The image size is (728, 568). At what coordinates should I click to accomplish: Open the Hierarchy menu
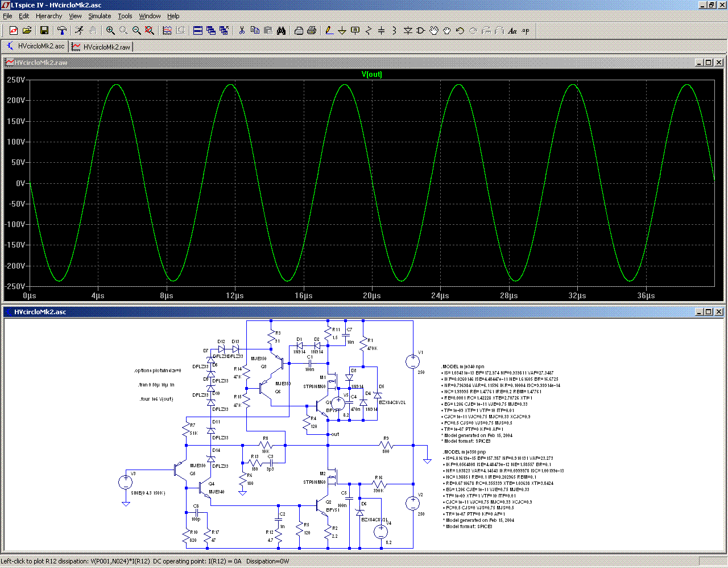(x=49, y=16)
